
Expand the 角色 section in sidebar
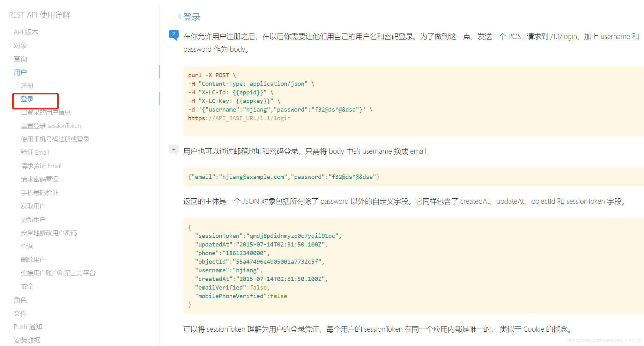(20, 300)
